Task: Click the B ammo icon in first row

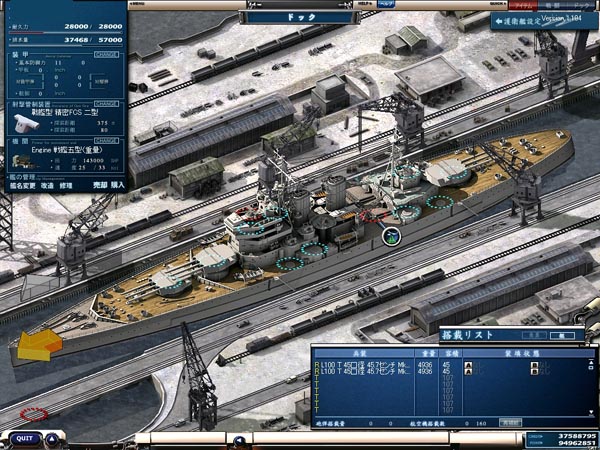Action: tap(535, 365)
